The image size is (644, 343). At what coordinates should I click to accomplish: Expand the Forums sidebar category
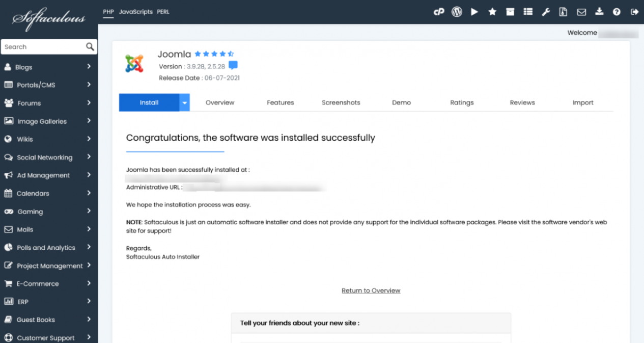tap(48, 103)
